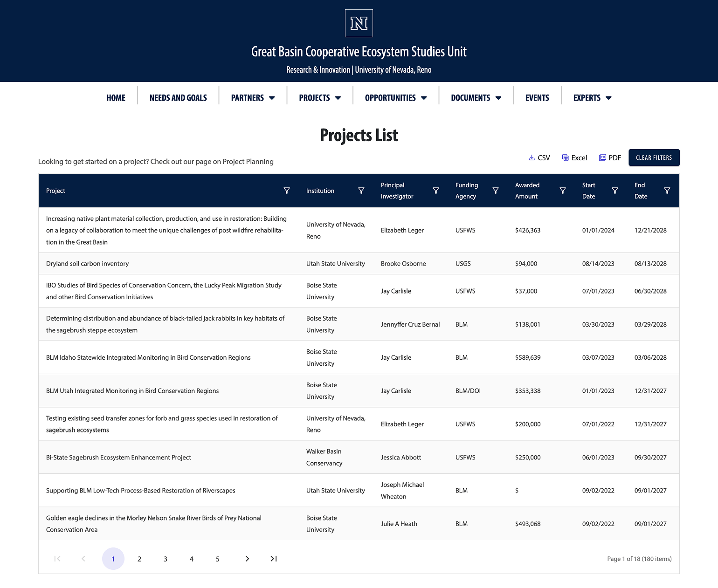Screen dimensions: 718x588
Task: Open the Opportunities dropdown menu
Action: coord(395,98)
